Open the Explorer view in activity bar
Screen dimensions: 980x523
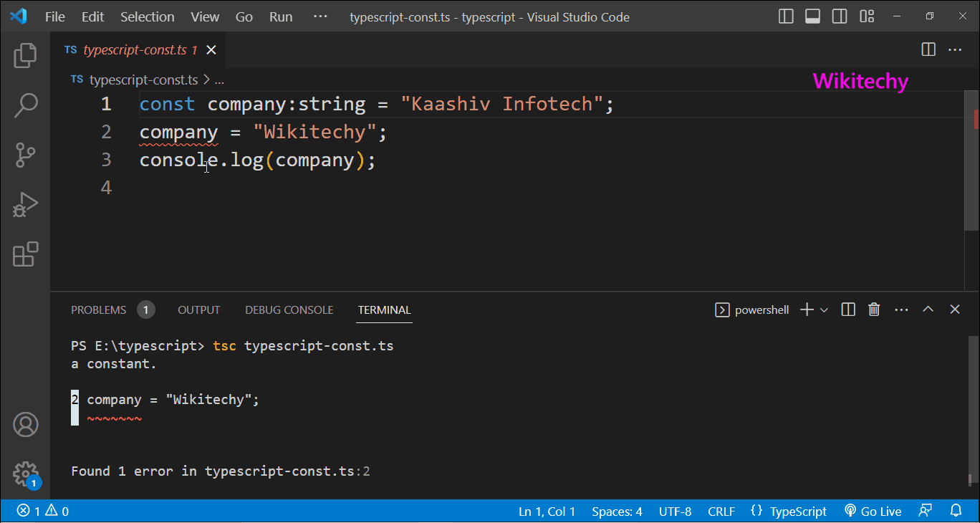coord(25,55)
